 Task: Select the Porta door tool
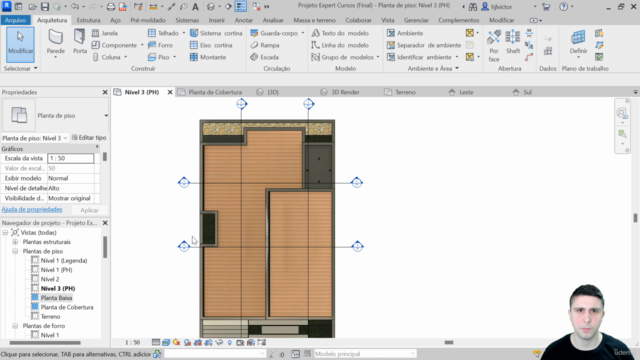[80, 42]
